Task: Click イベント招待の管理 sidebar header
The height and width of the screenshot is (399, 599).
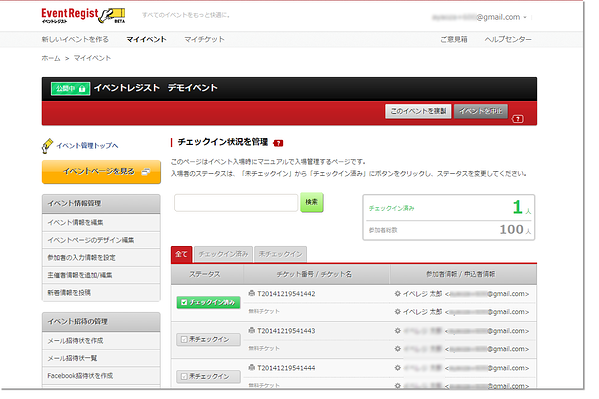Action: tap(101, 322)
